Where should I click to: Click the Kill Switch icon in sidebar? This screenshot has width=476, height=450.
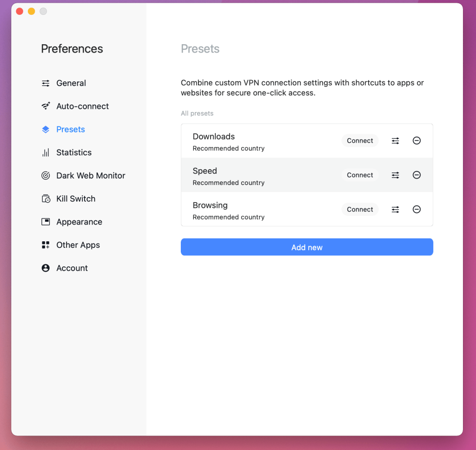tap(46, 199)
